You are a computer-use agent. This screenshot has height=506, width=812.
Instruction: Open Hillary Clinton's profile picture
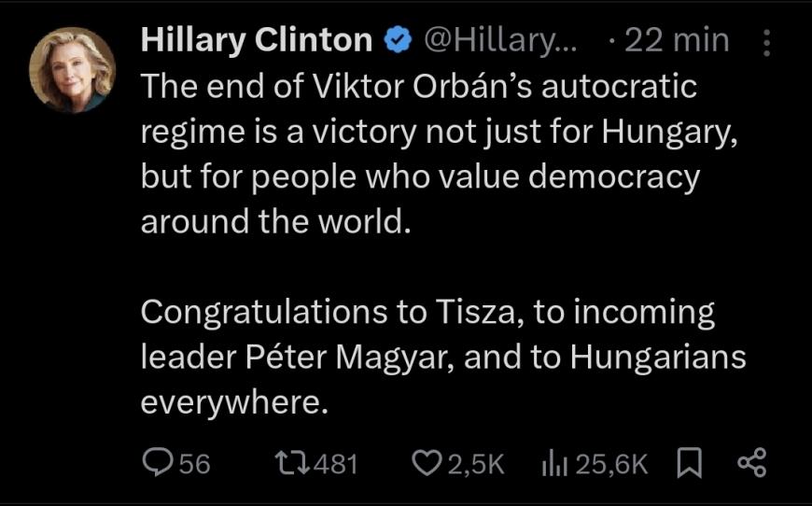[73, 70]
